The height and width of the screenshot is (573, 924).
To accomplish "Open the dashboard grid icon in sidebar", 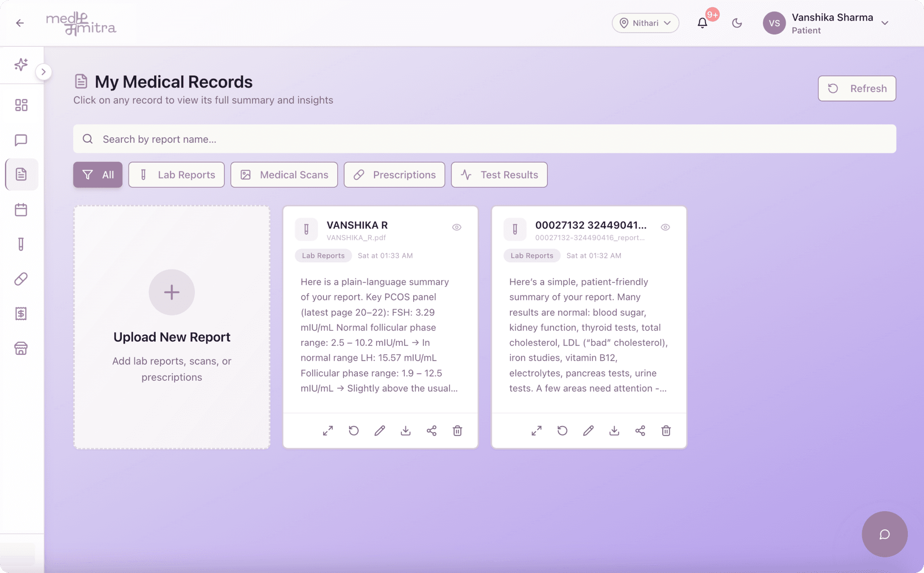I will [21, 105].
